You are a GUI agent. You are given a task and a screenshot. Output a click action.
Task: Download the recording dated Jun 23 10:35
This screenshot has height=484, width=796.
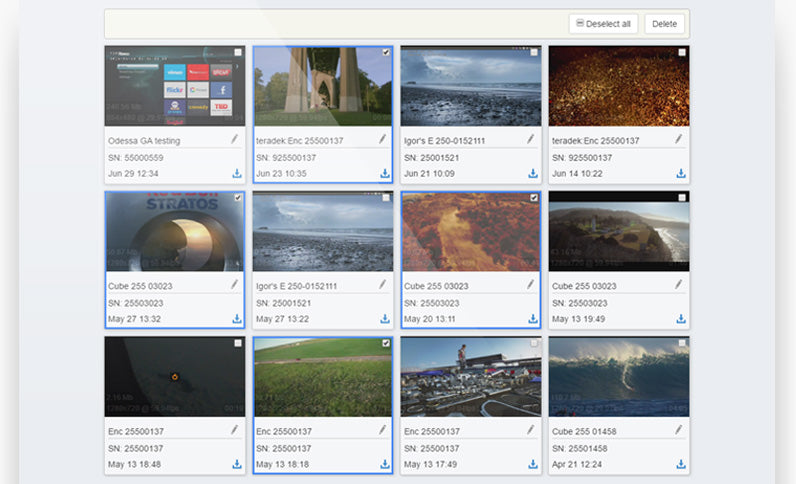coord(384,173)
